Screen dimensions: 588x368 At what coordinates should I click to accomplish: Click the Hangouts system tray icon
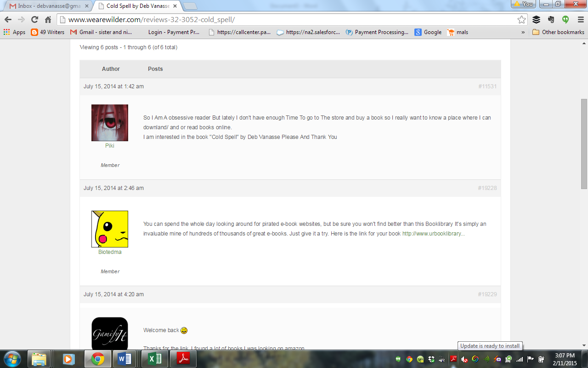coord(398,359)
